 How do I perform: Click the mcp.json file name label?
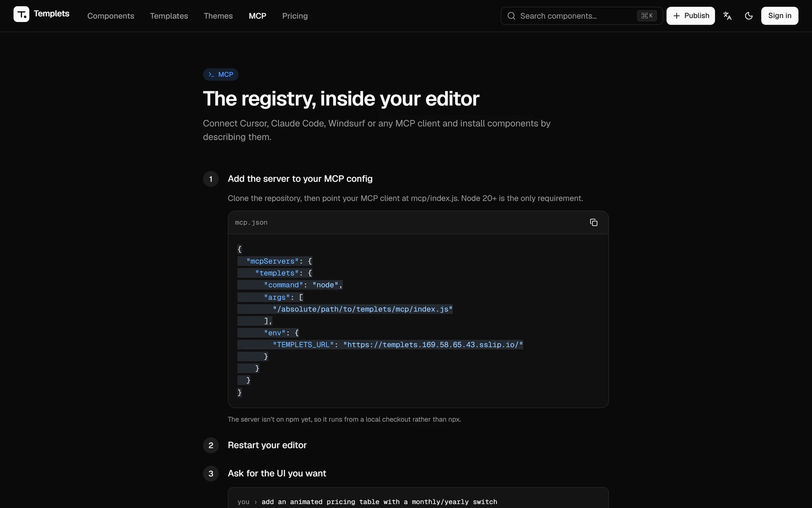point(251,223)
